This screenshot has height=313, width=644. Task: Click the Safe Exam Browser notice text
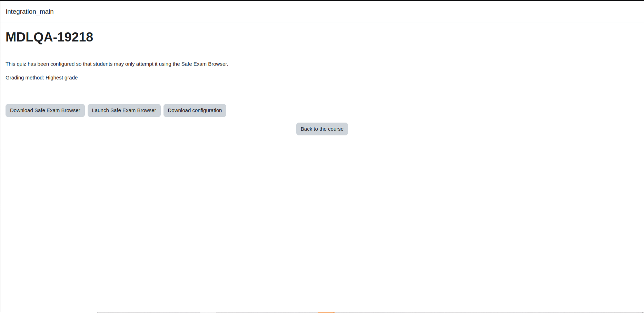click(117, 64)
